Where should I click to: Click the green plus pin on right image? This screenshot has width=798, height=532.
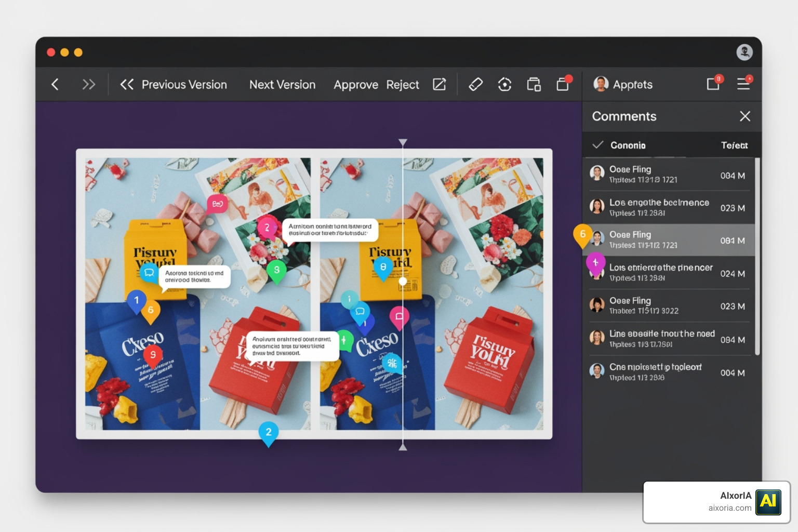tap(343, 341)
